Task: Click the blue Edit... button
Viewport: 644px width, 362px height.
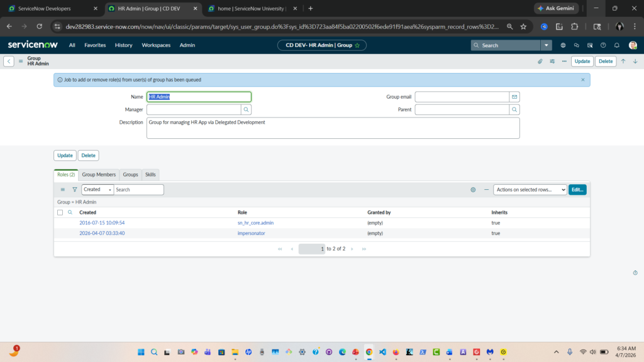Action: click(x=577, y=189)
